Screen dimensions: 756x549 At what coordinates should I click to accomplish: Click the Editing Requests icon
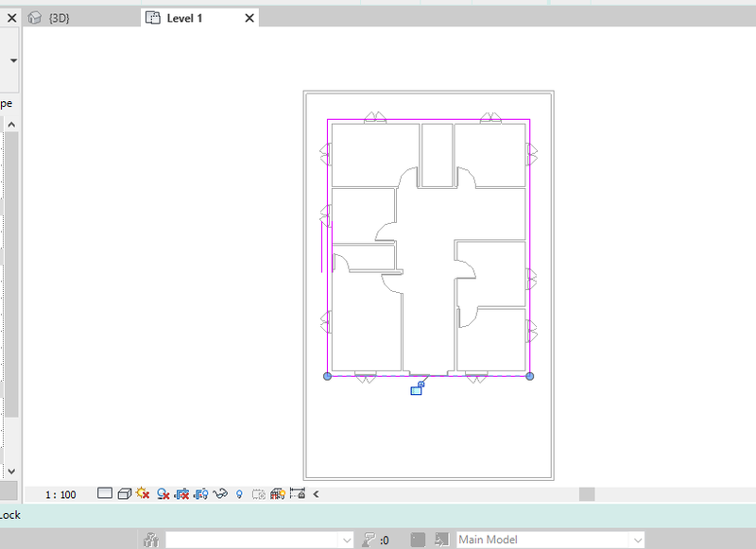click(369, 540)
